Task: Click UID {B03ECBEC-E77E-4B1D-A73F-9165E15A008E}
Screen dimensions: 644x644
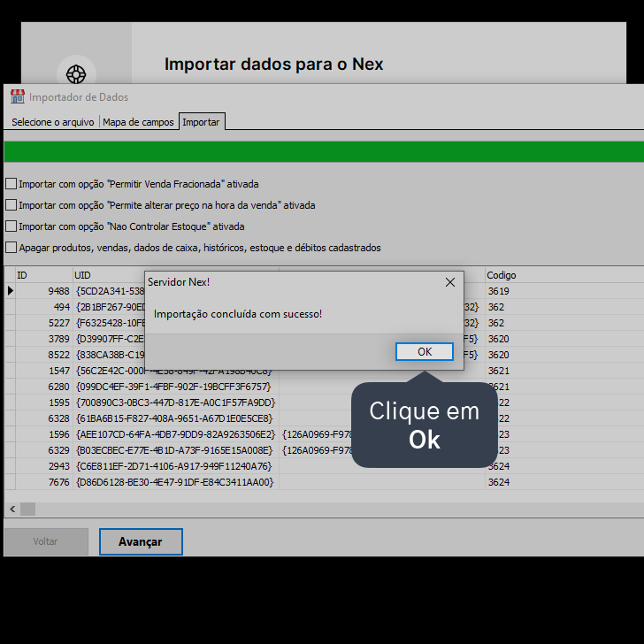Action: (x=174, y=450)
